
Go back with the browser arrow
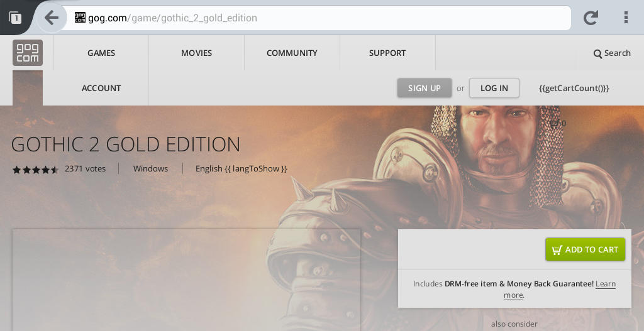click(x=52, y=18)
